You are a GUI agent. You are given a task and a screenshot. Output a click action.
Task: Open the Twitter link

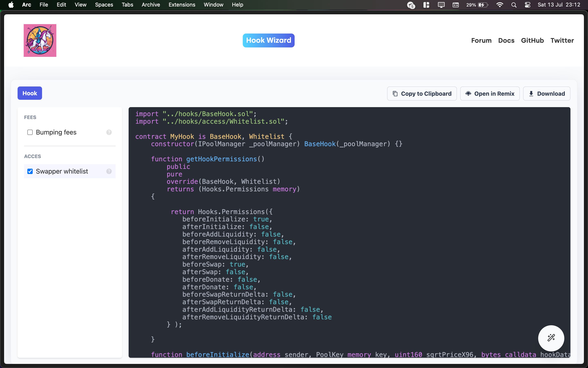562,40
